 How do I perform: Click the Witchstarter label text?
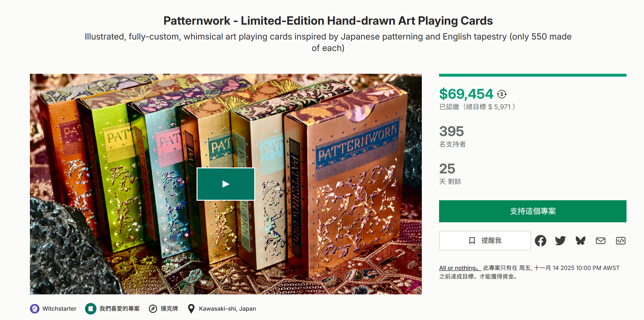(x=59, y=309)
